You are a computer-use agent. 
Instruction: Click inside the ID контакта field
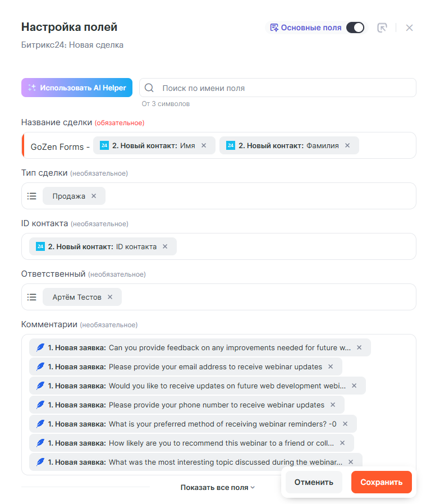[292, 246]
